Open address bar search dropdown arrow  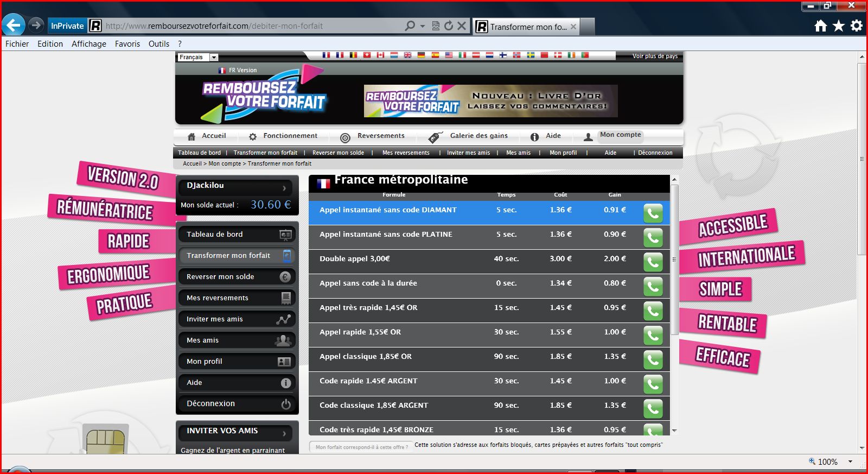pos(422,26)
